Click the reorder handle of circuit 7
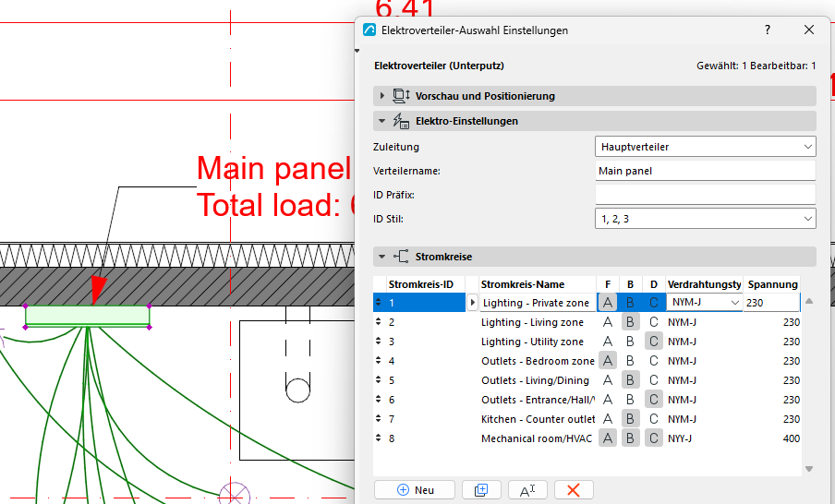The image size is (835, 504). [x=378, y=418]
